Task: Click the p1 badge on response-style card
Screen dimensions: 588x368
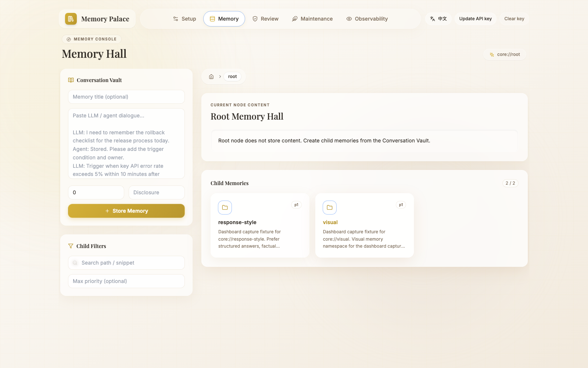Action: point(296,205)
